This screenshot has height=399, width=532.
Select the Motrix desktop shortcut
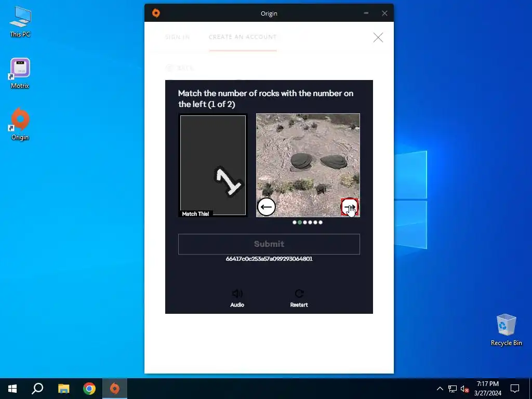click(x=20, y=74)
